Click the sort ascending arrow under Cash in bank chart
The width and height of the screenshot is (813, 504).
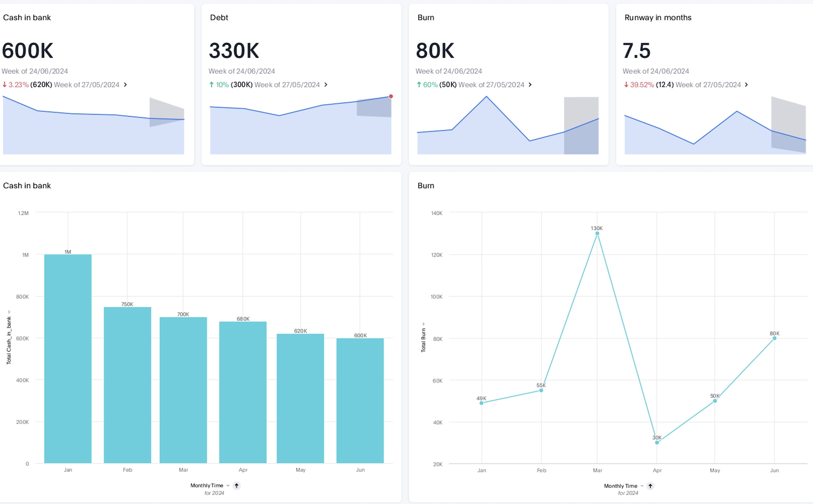237,485
